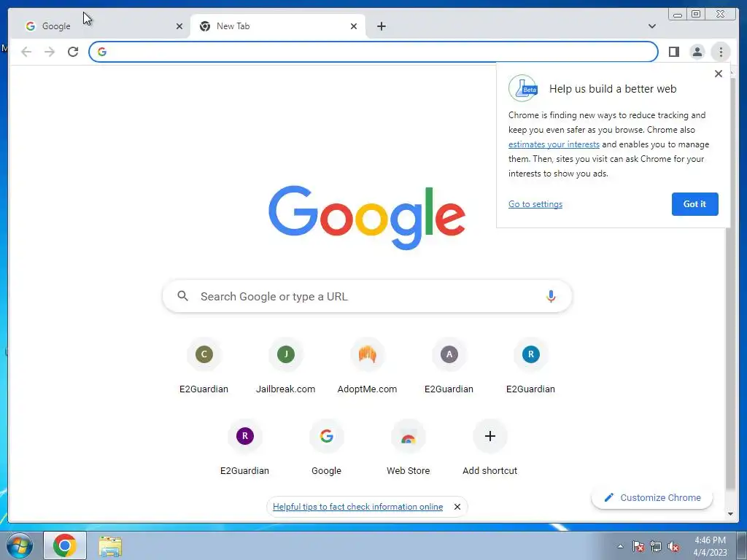Click the Add shortcut tile
The width and height of the screenshot is (747, 560).
489,448
